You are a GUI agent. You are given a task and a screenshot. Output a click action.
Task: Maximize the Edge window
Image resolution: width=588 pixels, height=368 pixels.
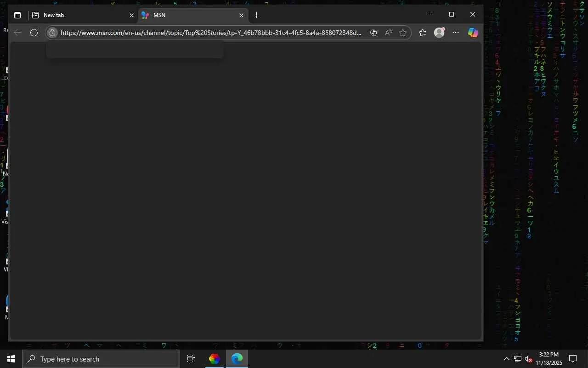452,14
